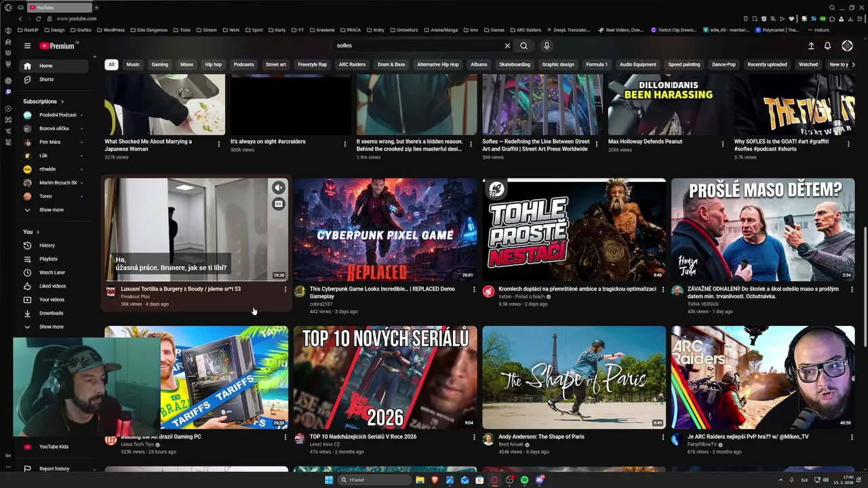The image size is (868, 488).
Task: Select the Music filter chip
Action: (x=133, y=64)
